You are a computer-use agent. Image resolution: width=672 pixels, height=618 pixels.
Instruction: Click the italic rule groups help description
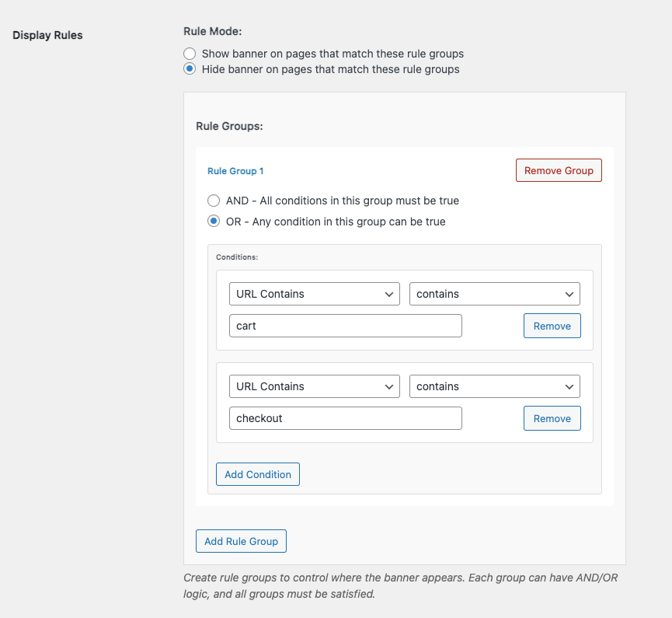(401, 586)
